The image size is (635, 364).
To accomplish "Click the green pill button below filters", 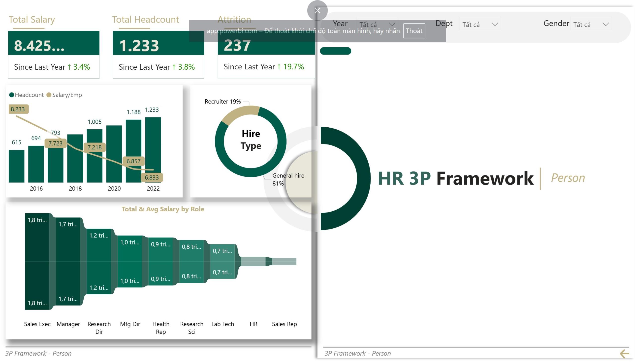I will 335,51.
